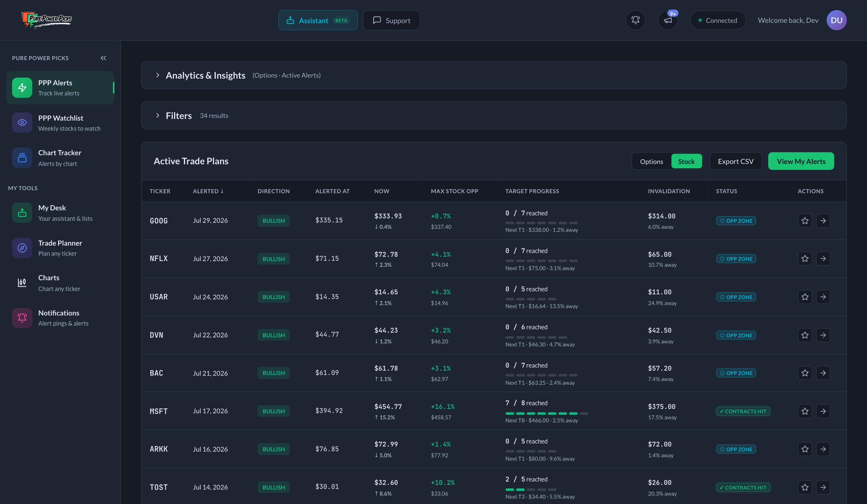
Task: Open Trade Planner
Action: tap(60, 248)
